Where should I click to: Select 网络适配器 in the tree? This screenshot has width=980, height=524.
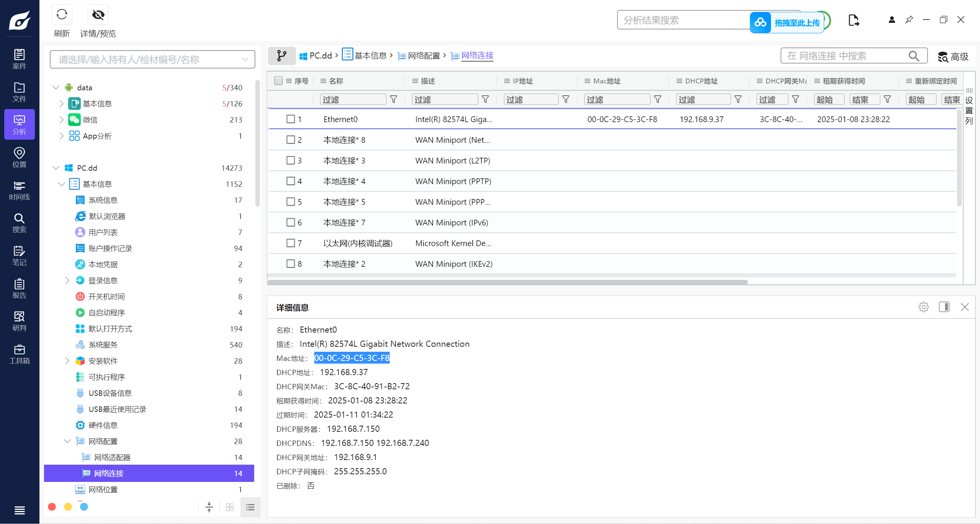coord(112,457)
